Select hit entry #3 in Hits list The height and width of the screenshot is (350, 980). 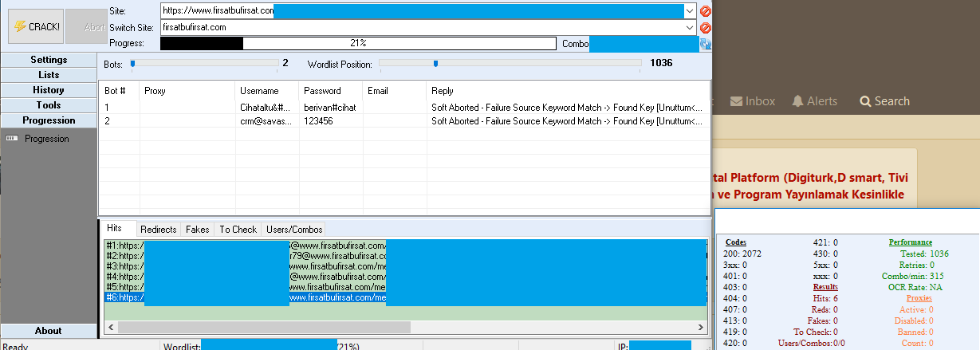(405, 266)
